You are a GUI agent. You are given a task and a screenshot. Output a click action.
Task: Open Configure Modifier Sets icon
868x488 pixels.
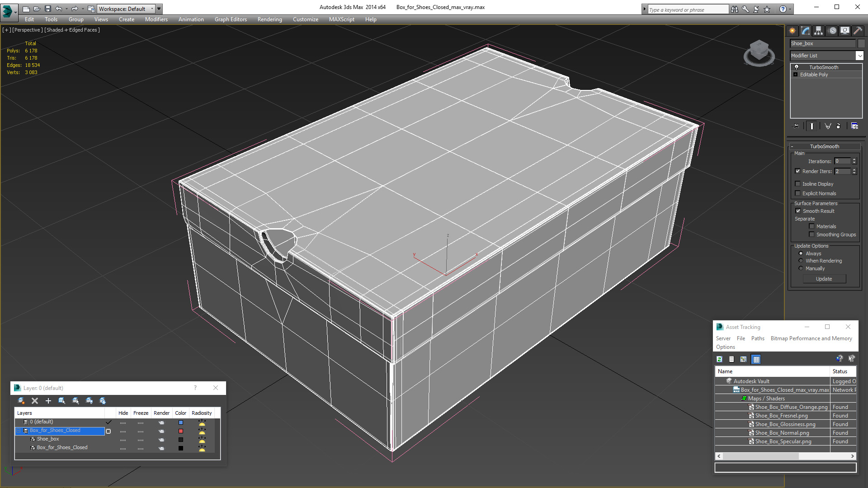[x=854, y=126]
